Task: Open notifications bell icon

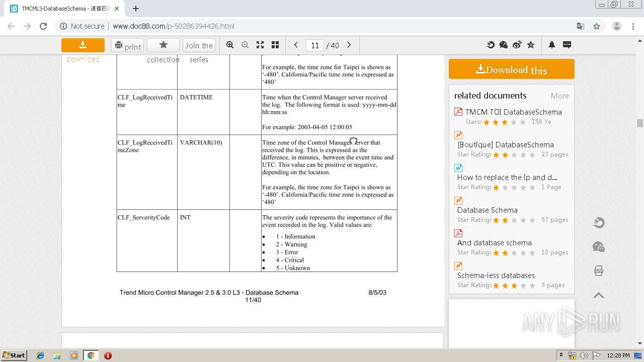Action: tap(552, 45)
